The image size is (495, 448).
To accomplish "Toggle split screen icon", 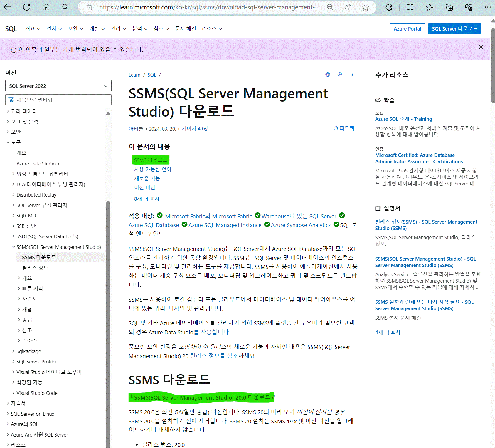I will pyautogui.click(x=410, y=7).
